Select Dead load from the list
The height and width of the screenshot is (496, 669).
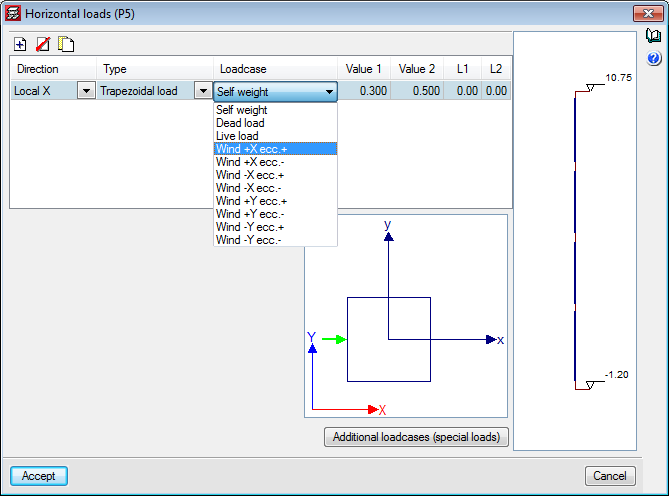tap(240, 123)
